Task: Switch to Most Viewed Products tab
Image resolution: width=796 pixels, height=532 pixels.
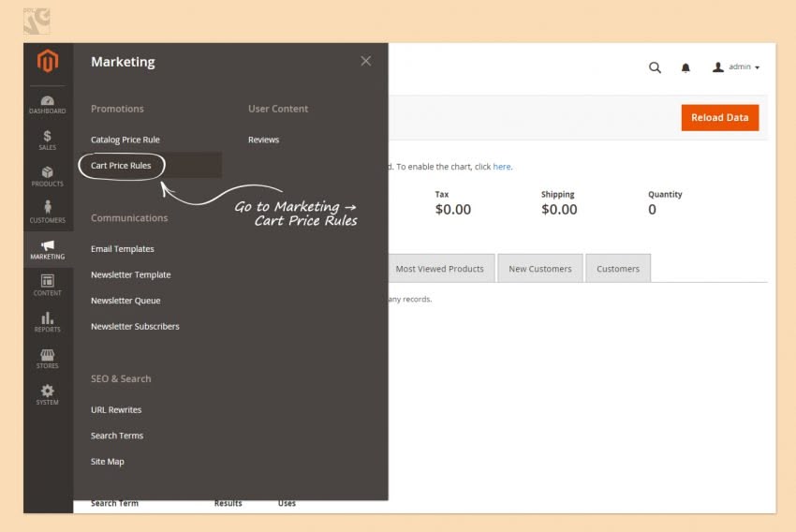Action: coord(439,269)
